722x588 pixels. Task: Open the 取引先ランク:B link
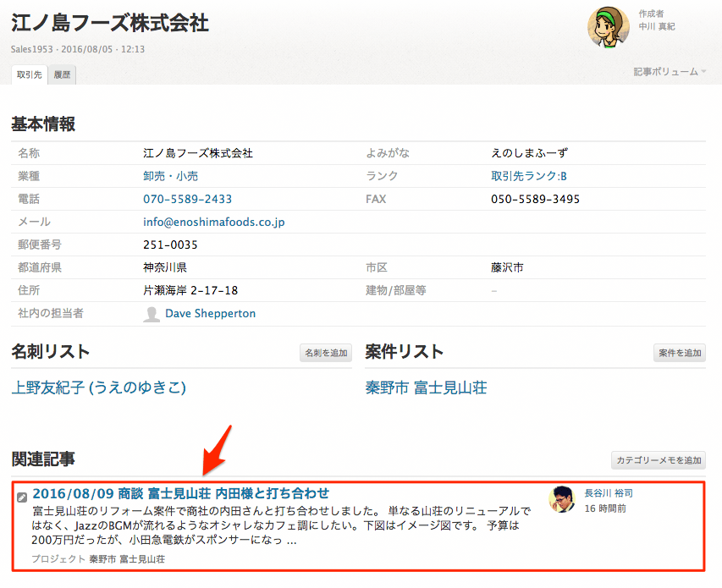pos(529,176)
